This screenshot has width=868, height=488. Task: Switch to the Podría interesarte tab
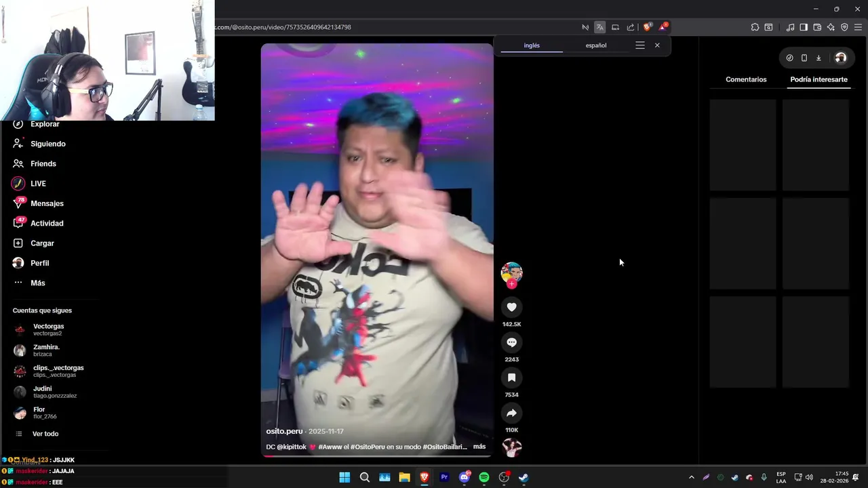coord(818,79)
